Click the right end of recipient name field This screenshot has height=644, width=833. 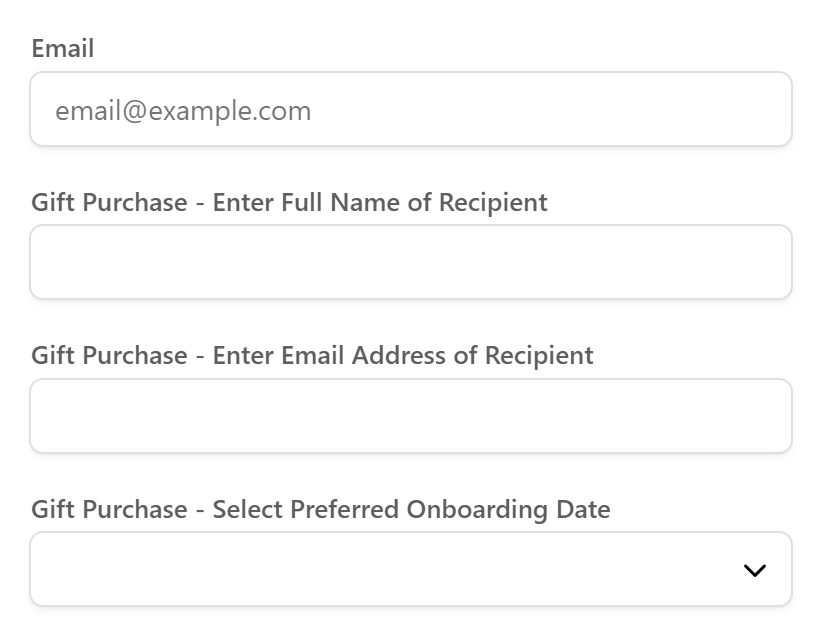pos(760,262)
